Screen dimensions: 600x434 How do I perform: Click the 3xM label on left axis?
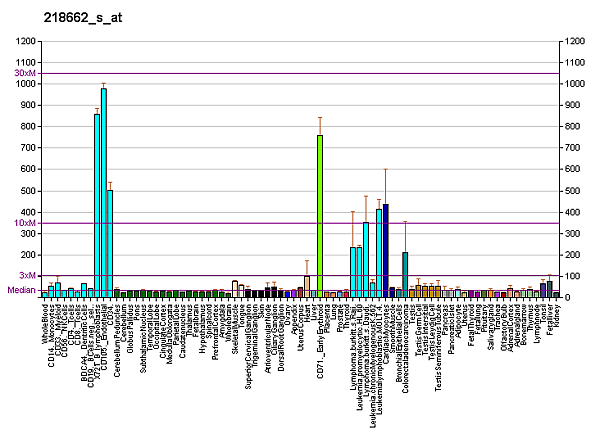(28, 275)
